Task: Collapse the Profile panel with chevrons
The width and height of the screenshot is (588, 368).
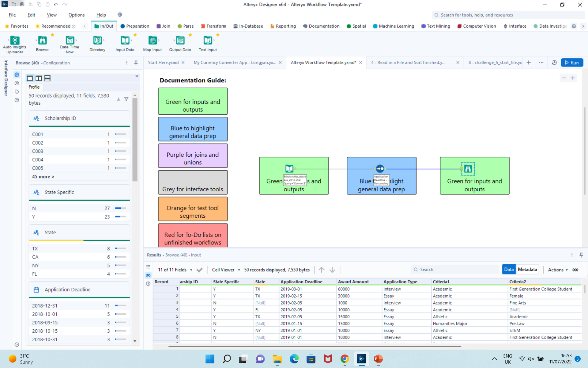Action: click(137, 76)
